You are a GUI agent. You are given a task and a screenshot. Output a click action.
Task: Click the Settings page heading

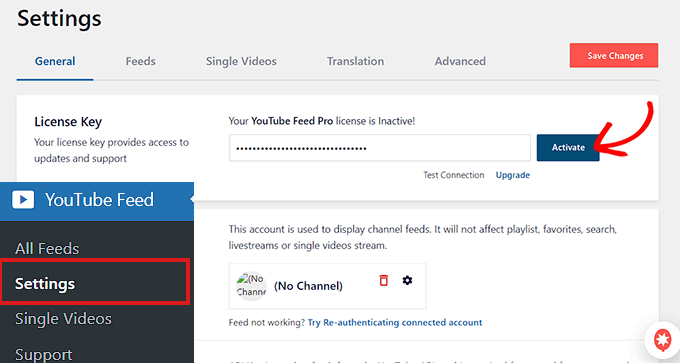click(x=59, y=19)
